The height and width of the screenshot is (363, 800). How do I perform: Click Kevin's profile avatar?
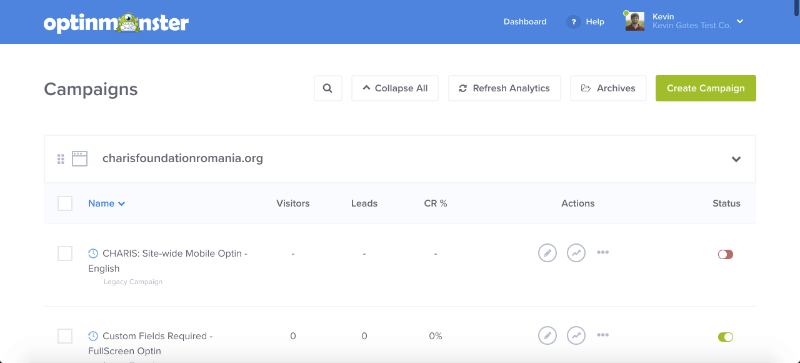[635, 21]
